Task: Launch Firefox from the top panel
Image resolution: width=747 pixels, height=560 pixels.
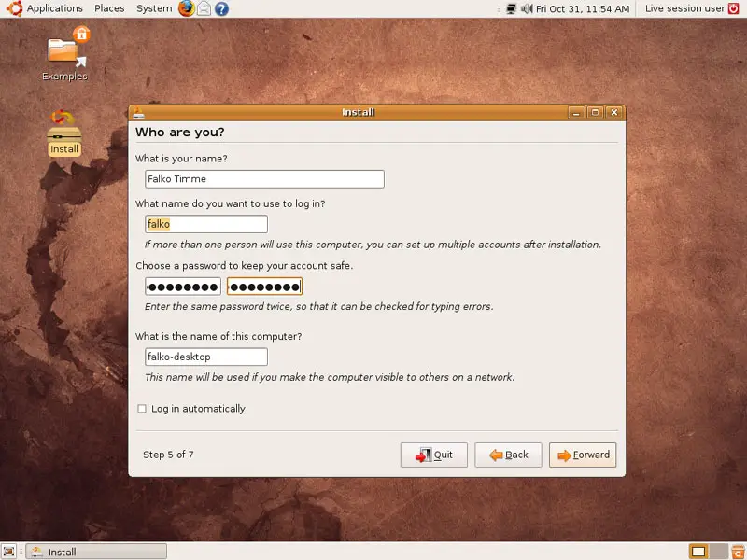Action: pos(186,8)
